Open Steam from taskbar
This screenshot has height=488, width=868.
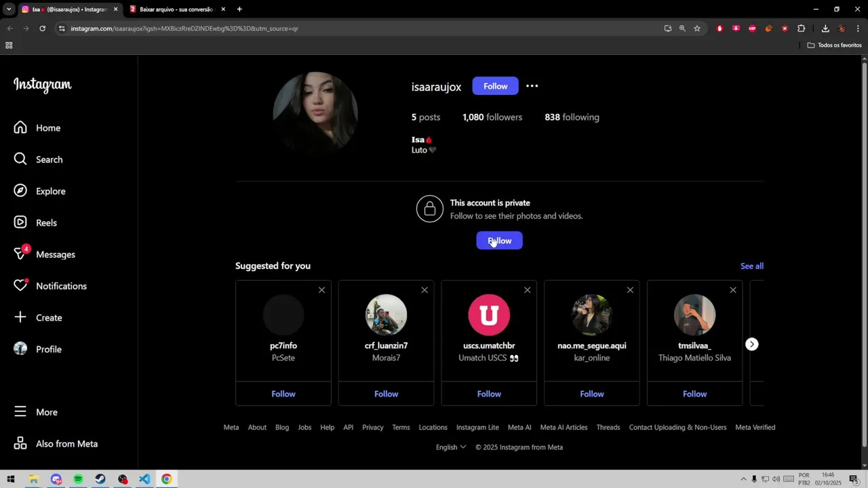100,479
